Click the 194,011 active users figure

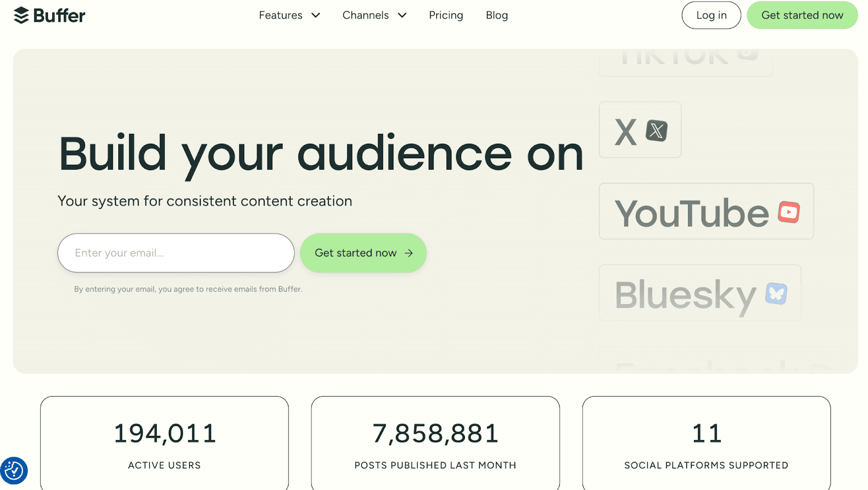(165, 434)
